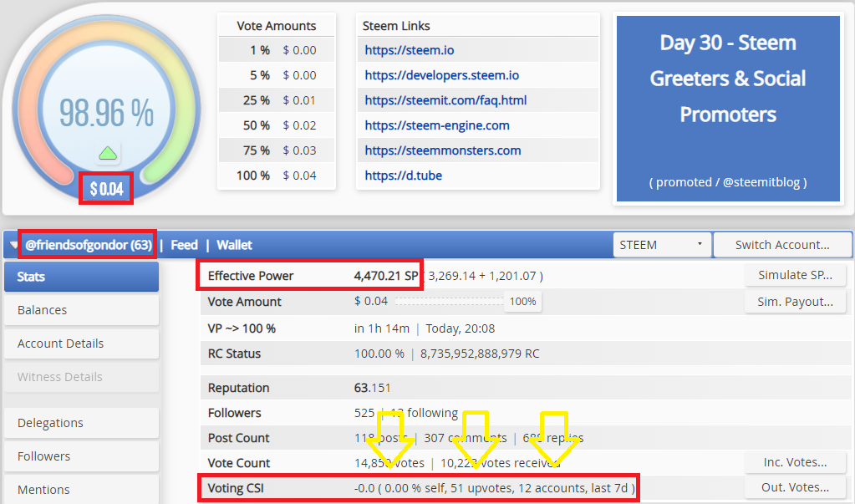
Task: Open the Mentions sidebar tab
Action: pyautogui.click(x=82, y=489)
